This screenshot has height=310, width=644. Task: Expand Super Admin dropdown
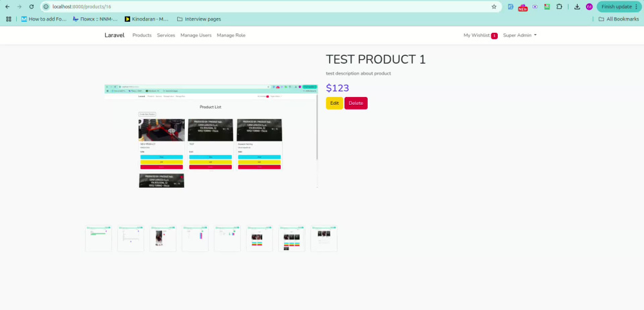520,35
